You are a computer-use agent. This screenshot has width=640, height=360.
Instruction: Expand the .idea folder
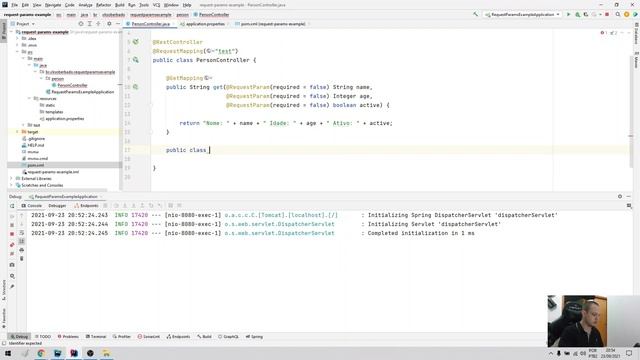(18, 38)
